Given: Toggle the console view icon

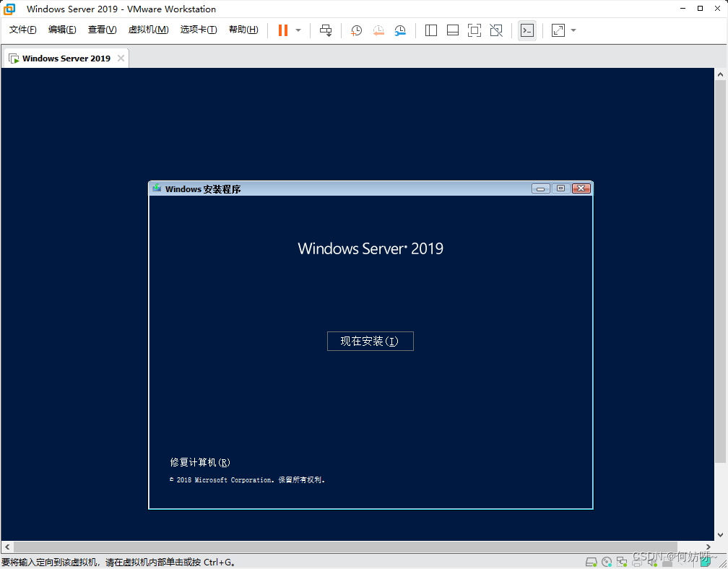Looking at the screenshot, I should [527, 30].
